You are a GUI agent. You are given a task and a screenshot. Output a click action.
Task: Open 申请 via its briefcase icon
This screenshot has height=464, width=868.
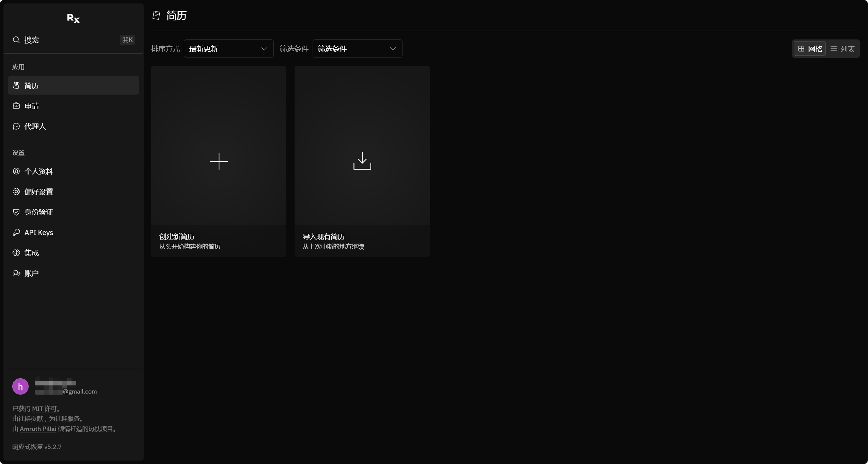[x=16, y=106]
